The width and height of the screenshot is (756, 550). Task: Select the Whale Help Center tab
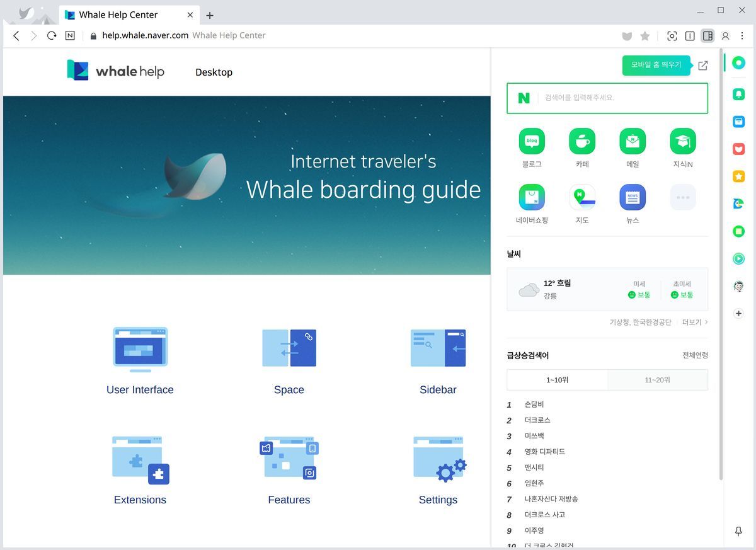click(x=129, y=15)
